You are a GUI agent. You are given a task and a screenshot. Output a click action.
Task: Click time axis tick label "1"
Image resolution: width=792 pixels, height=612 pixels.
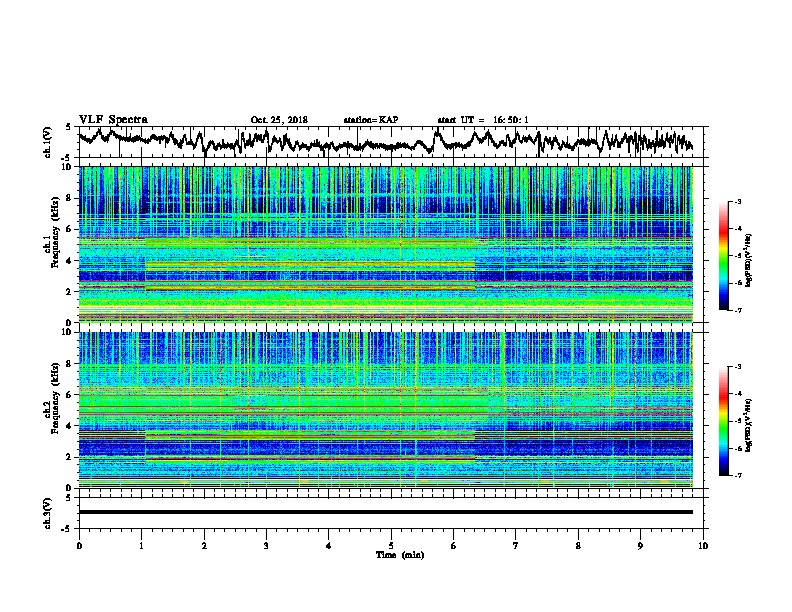pos(142,546)
